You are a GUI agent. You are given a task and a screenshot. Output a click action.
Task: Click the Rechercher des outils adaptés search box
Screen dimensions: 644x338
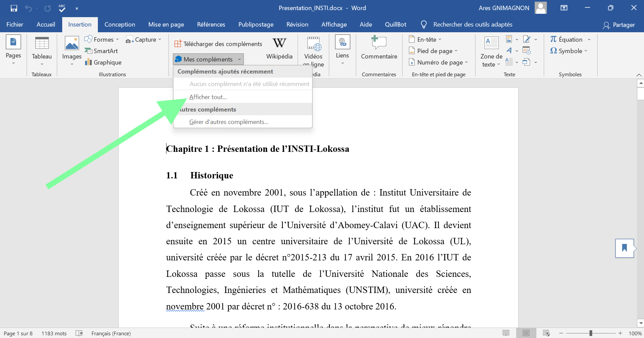[472, 25]
